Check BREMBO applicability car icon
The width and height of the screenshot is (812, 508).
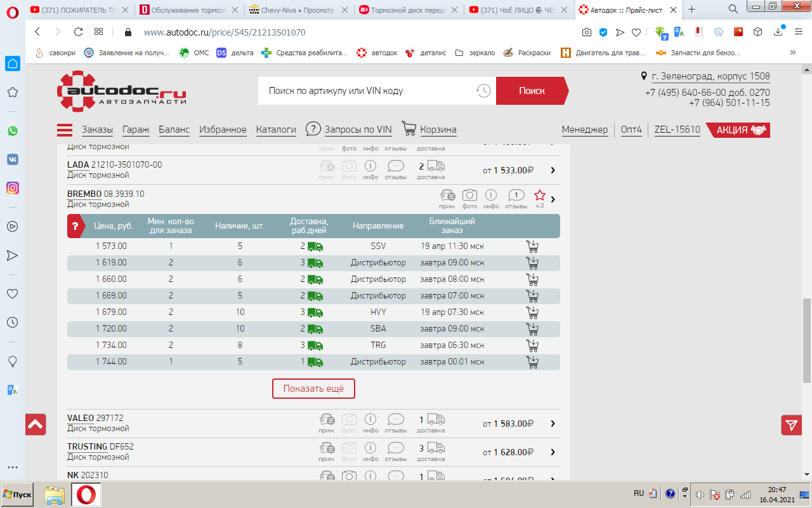pos(447,195)
